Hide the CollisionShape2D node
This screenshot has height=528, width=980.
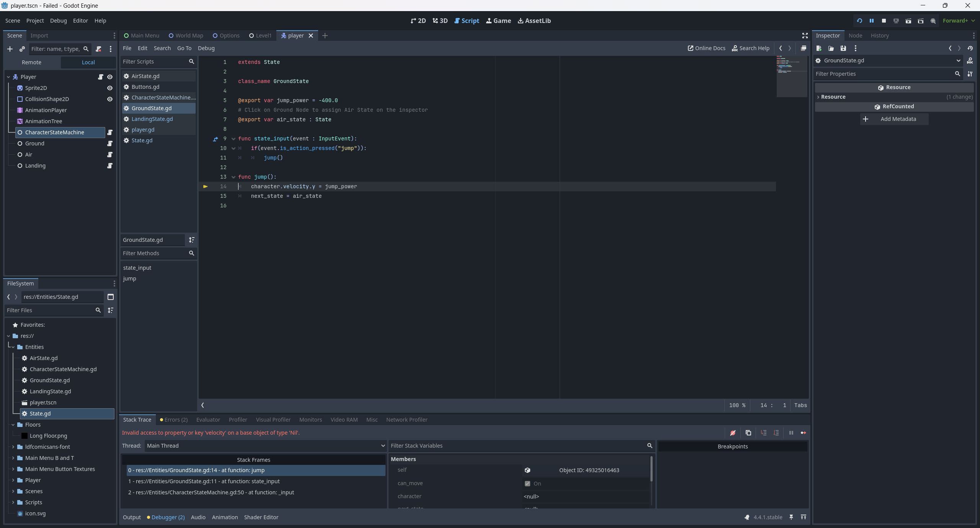pyautogui.click(x=110, y=99)
